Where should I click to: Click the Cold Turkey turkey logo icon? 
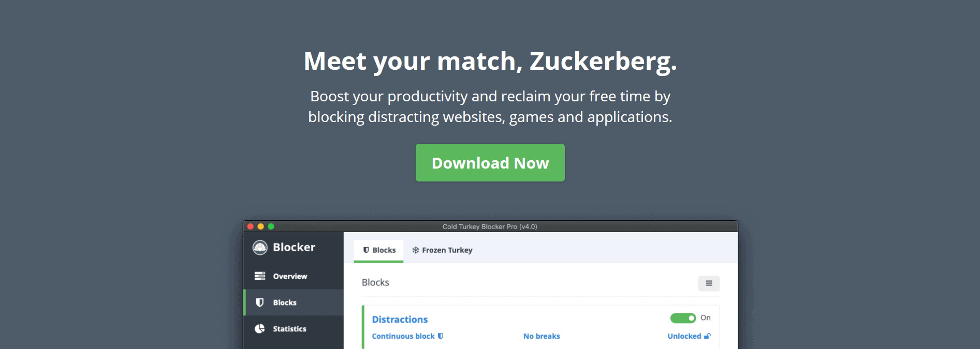(260, 248)
